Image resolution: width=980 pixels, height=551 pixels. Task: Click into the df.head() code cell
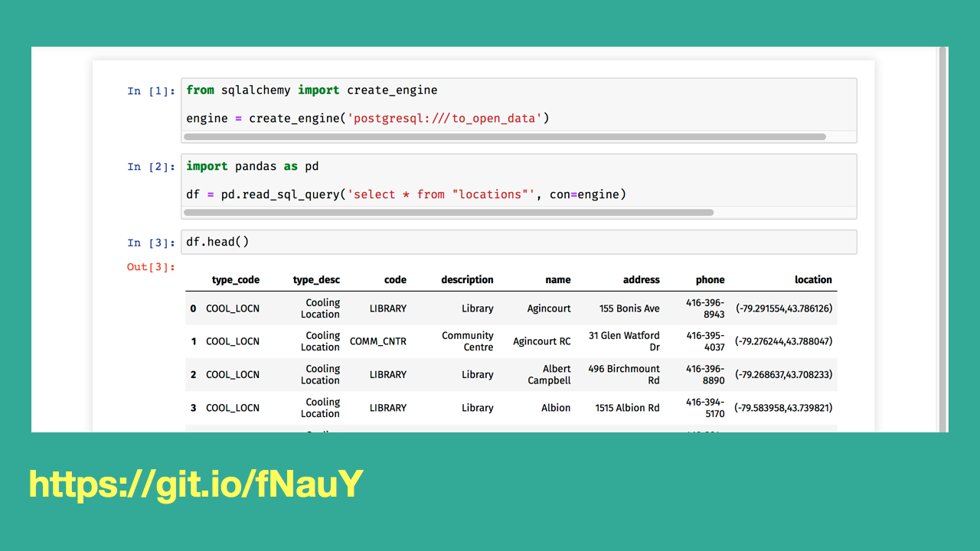pos(518,242)
